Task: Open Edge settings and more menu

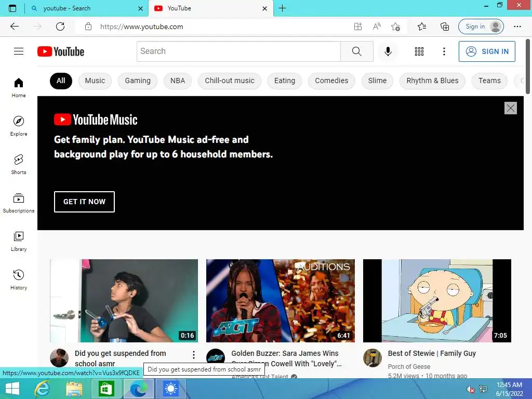Action: pos(517,26)
